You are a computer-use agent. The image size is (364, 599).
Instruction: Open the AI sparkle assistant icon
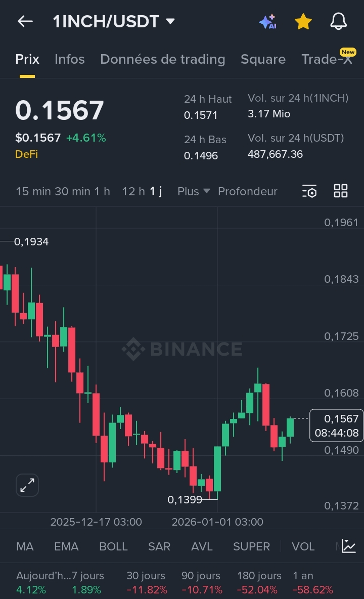[x=267, y=21]
